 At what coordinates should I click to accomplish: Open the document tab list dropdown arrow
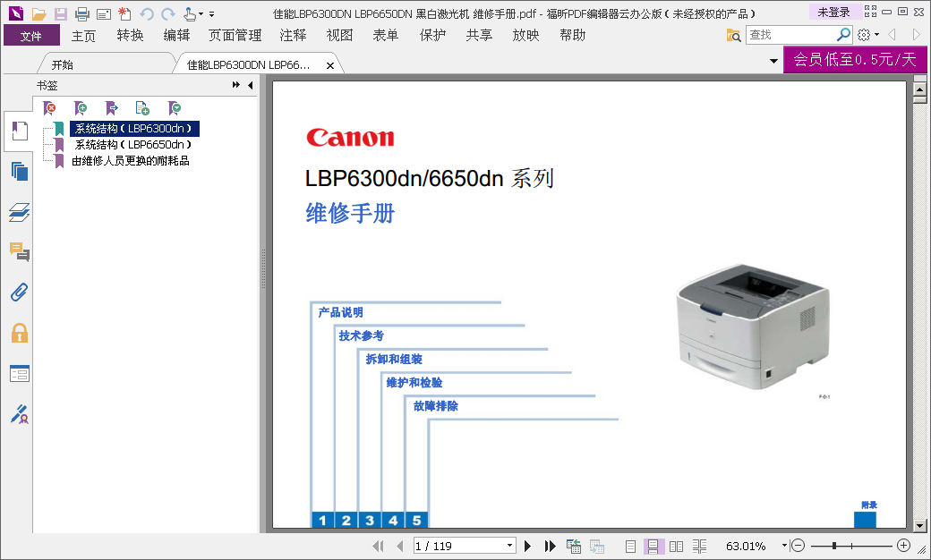point(773,61)
